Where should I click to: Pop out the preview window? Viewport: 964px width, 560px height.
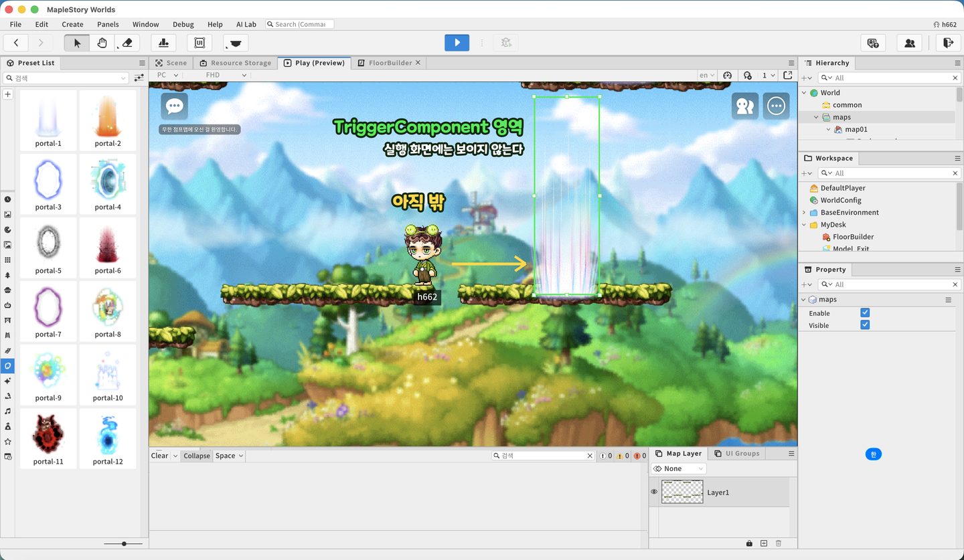(x=788, y=76)
